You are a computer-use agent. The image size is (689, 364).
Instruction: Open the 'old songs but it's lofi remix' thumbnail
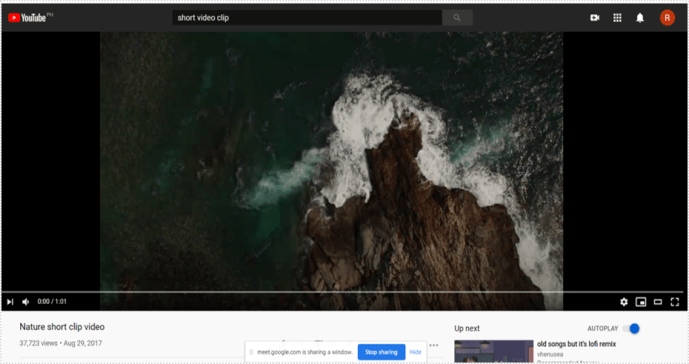tap(493, 351)
